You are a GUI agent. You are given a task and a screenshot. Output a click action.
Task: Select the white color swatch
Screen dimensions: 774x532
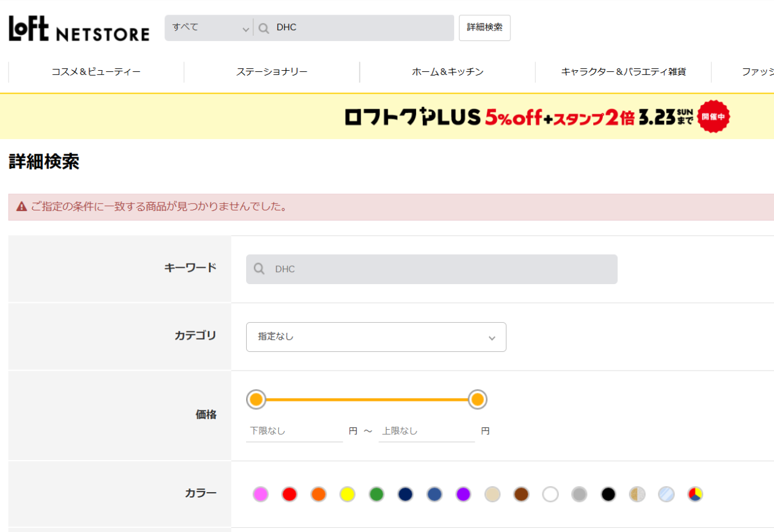coord(550,495)
